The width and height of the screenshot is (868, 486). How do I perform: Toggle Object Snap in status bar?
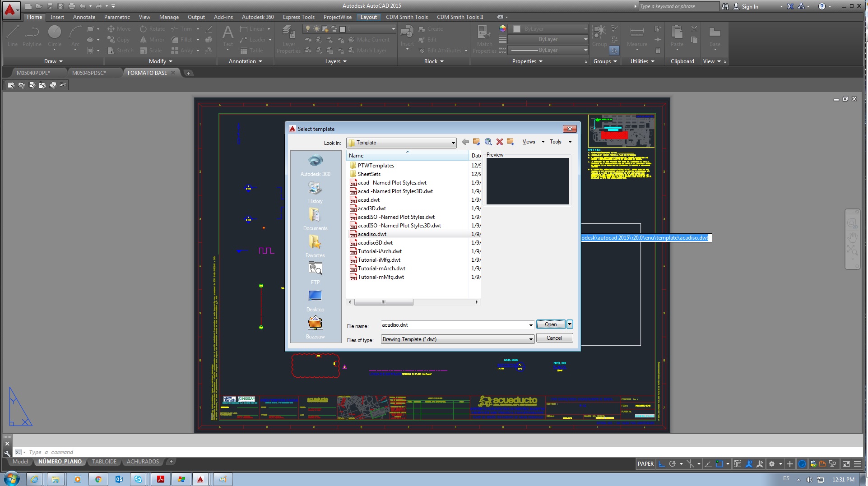[719, 464]
